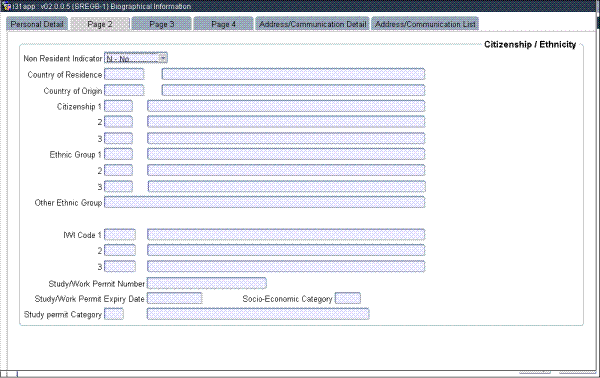Click the Study permit Category description field
This screenshot has width=600, height=378.
(x=258, y=314)
